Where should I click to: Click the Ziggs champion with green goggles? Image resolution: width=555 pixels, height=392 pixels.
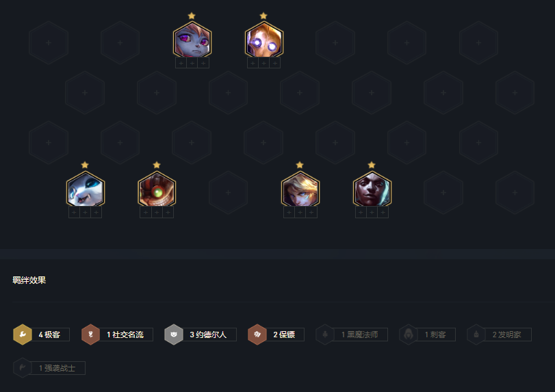[157, 189]
